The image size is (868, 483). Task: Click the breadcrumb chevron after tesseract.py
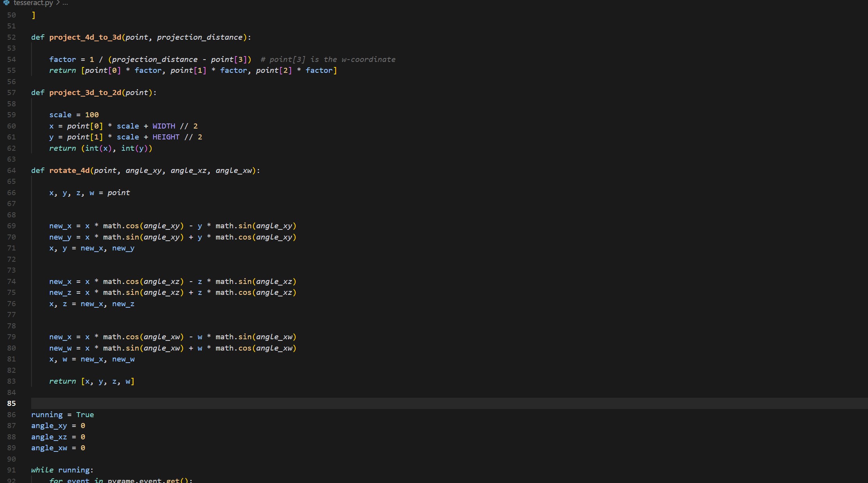pyautogui.click(x=58, y=3)
